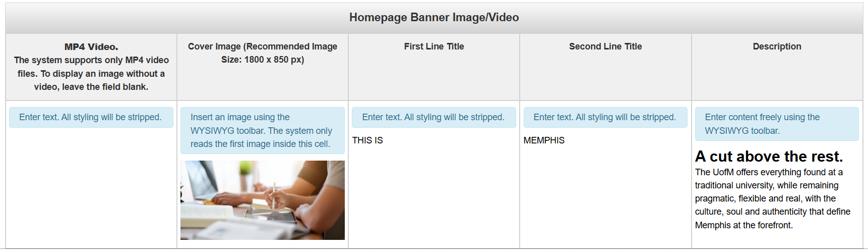Click the blank area below 'MEMPHIS'
The height and width of the screenshot is (251, 868).
click(605, 197)
